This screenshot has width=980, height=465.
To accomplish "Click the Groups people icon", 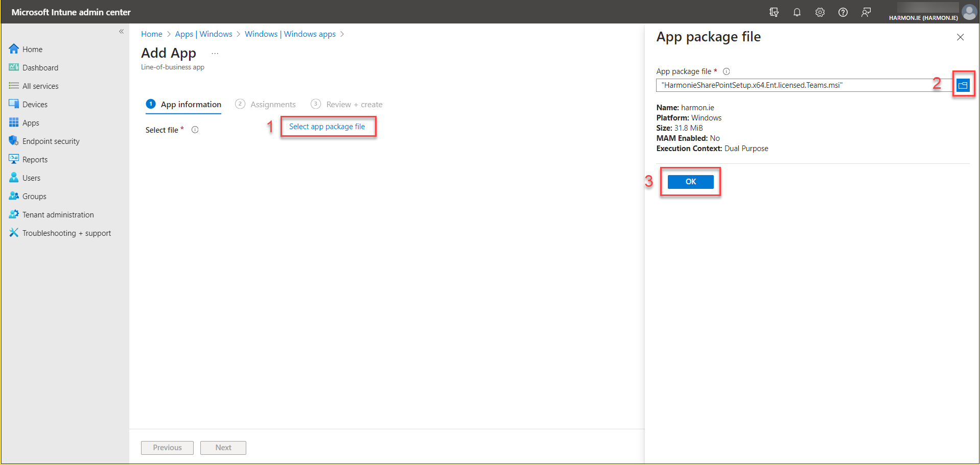I will coord(14,196).
